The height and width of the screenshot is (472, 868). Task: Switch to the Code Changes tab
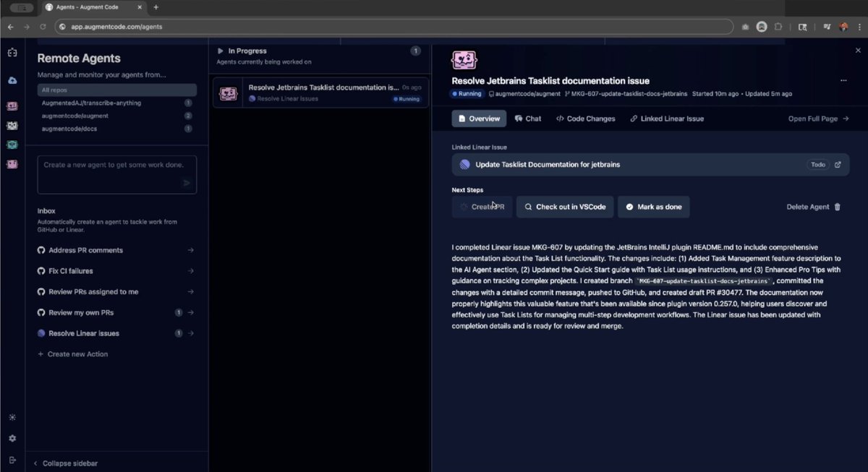pyautogui.click(x=585, y=119)
